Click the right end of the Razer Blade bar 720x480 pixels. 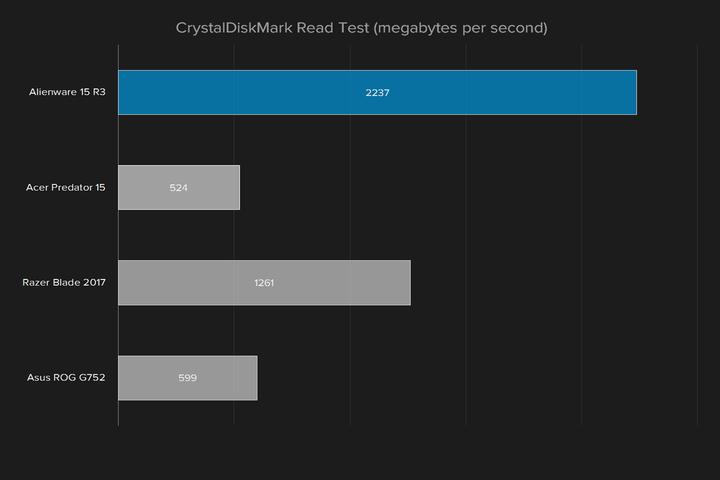point(409,283)
